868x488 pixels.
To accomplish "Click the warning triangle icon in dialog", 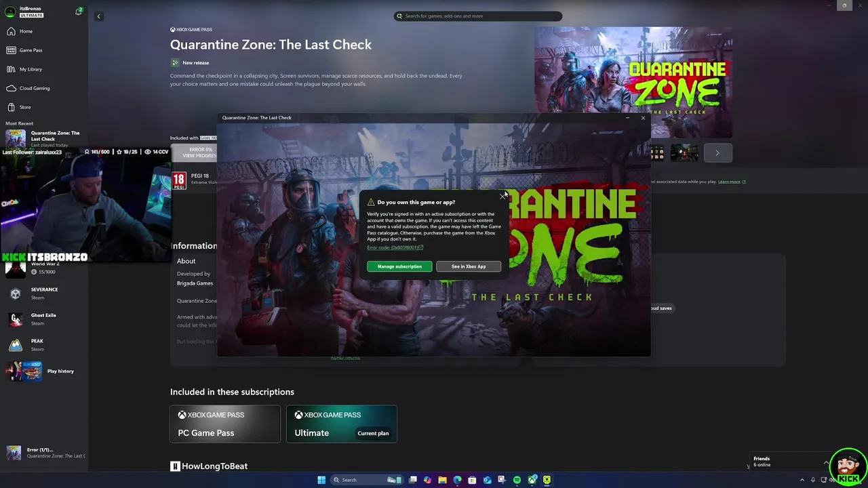I will point(371,202).
